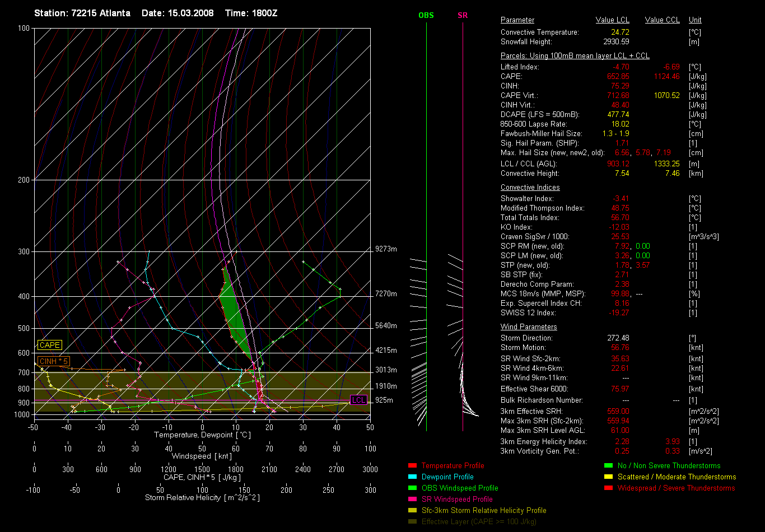Click the dark Effective Layer legend swatch
The height and width of the screenshot is (532, 765).
pyautogui.click(x=413, y=521)
